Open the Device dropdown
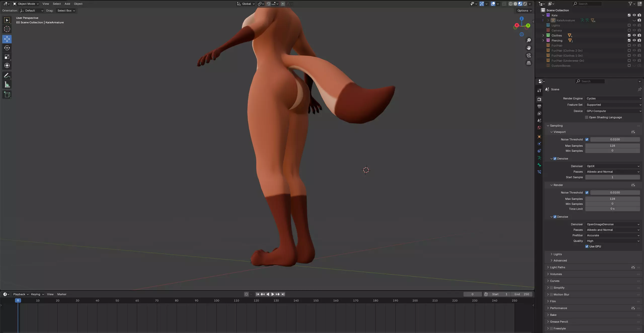 [x=613, y=111]
